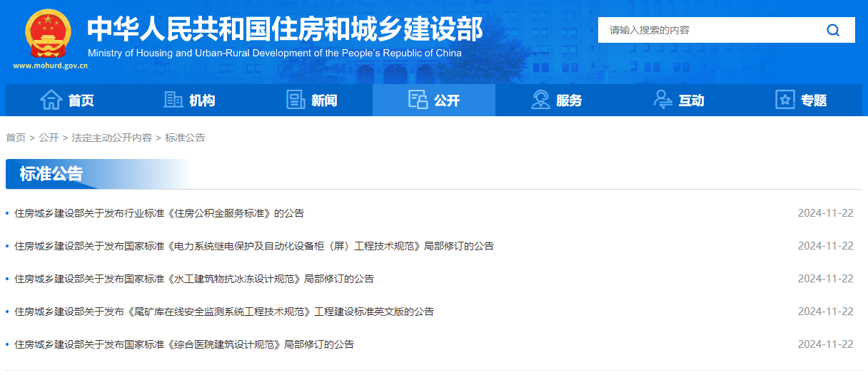The width and height of the screenshot is (868, 375).
Task: Click the building icon beside 机构
Action: click(173, 101)
